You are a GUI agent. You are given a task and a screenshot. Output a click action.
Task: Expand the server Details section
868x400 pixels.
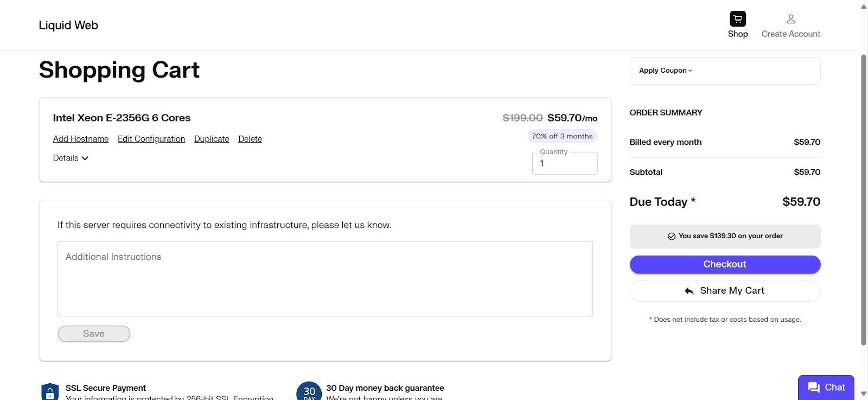[x=71, y=158]
